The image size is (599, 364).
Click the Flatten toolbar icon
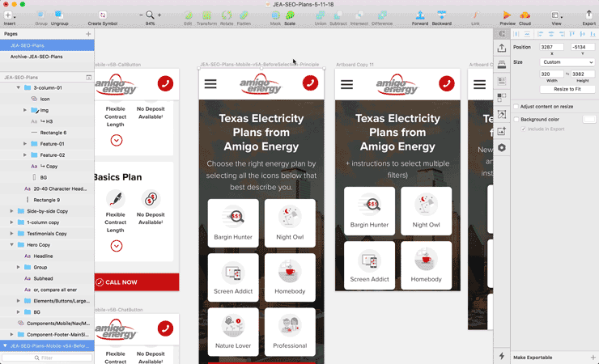[x=244, y=15]
